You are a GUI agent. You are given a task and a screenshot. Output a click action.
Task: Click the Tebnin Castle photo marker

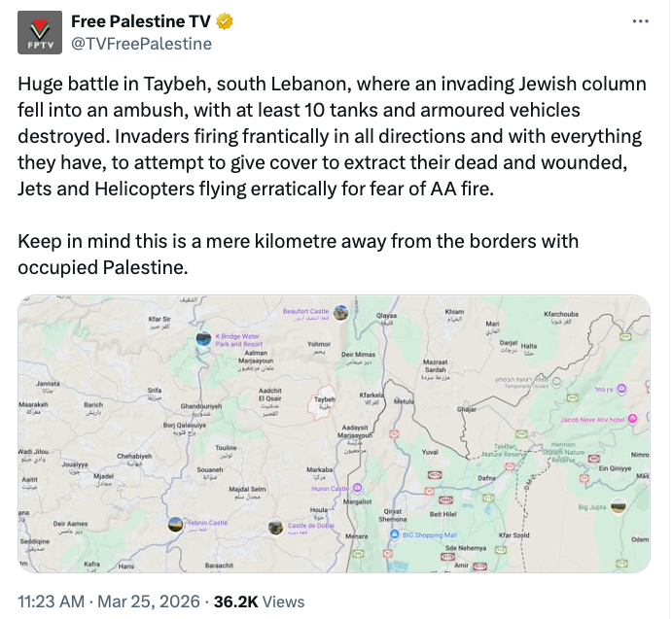pos(175,524)
